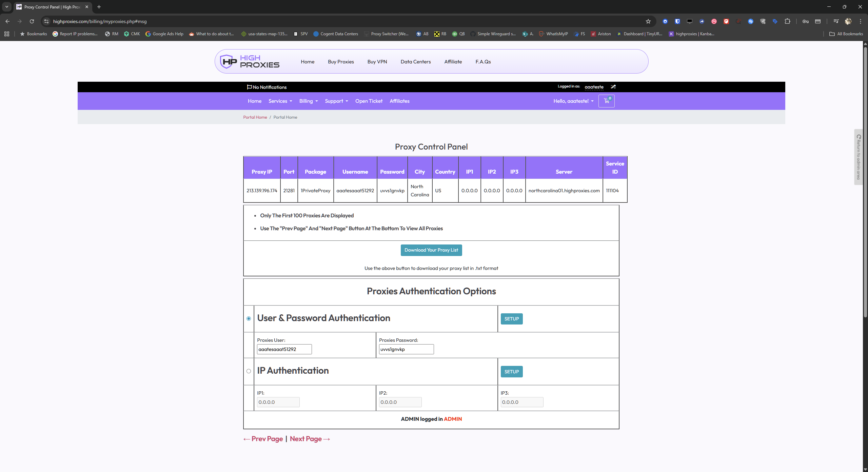The height and width of the screenshot is (472, 868).
Task: Open Chrome apps grid icon
Action: [x=7, y=34]
